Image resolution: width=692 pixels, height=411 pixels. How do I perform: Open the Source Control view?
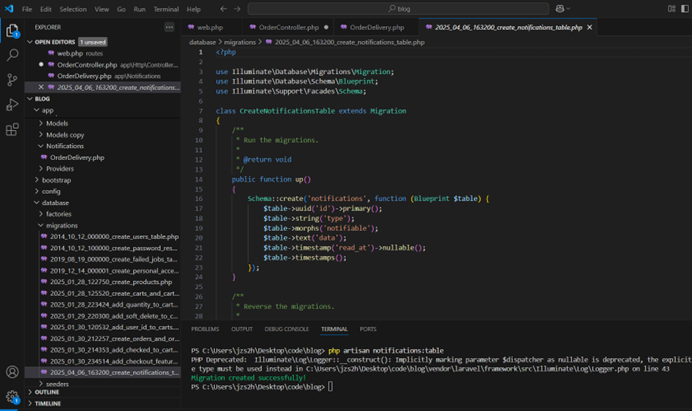[x=12, y=80]
